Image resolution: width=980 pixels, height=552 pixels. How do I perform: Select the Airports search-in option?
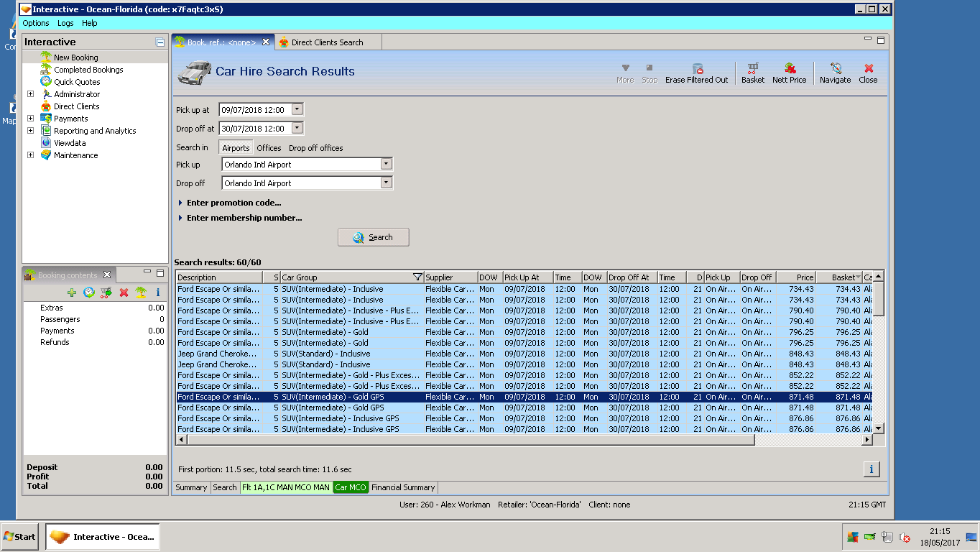[236, 148]
